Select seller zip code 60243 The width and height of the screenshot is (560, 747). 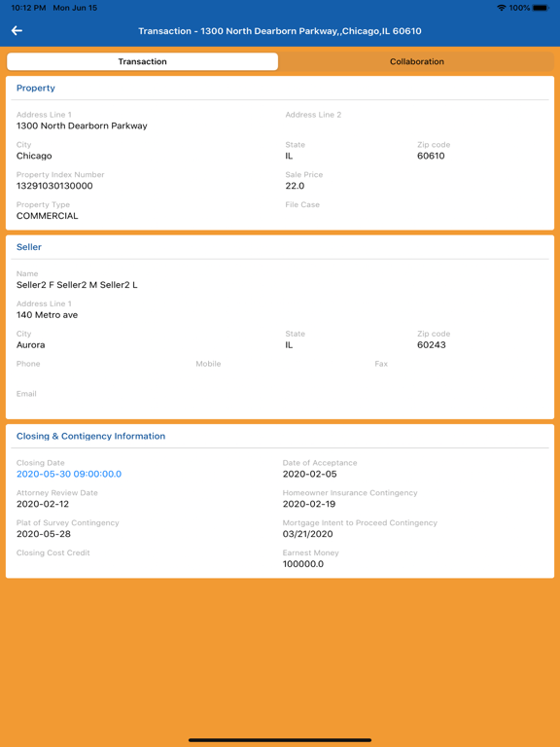pyautogui.click(x=432, y=345)
